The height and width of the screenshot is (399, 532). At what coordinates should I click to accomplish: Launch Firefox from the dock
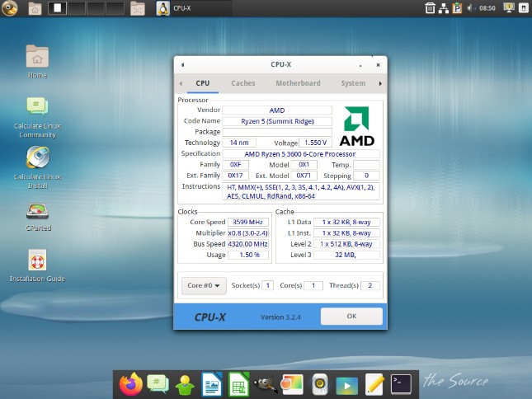(x=130, y=383)
